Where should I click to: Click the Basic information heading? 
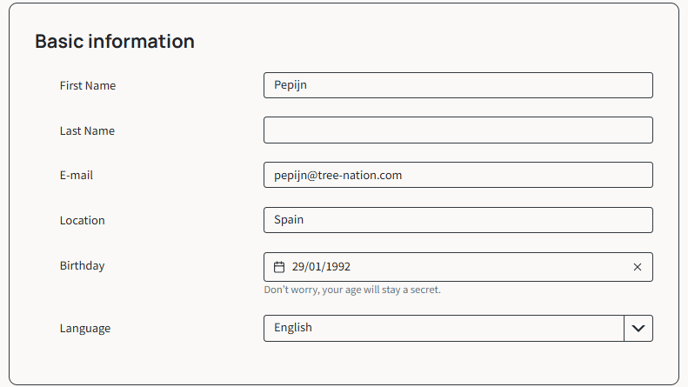(115, 41)
